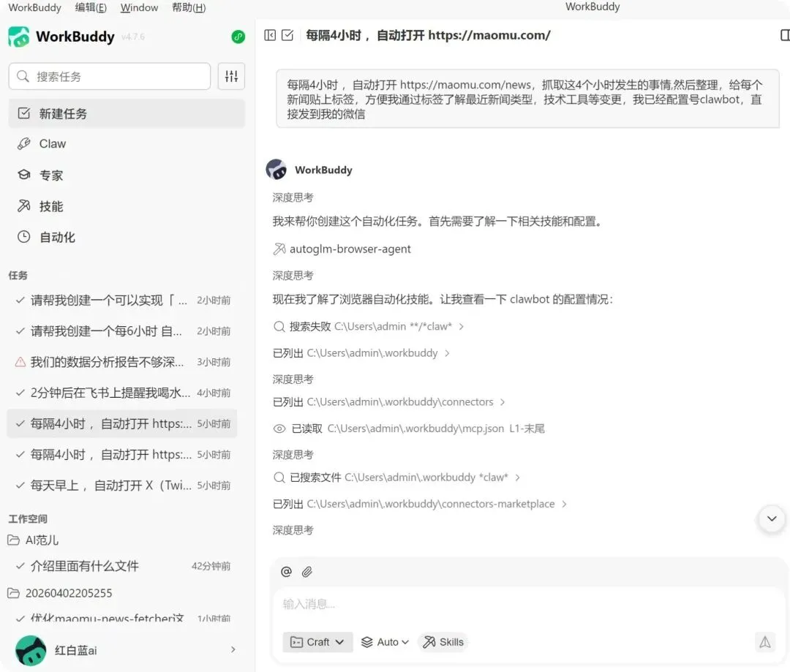Open task 每天早上，自动打开 X
The width and height of the screenshot is (790, 672).
(122, 485)
